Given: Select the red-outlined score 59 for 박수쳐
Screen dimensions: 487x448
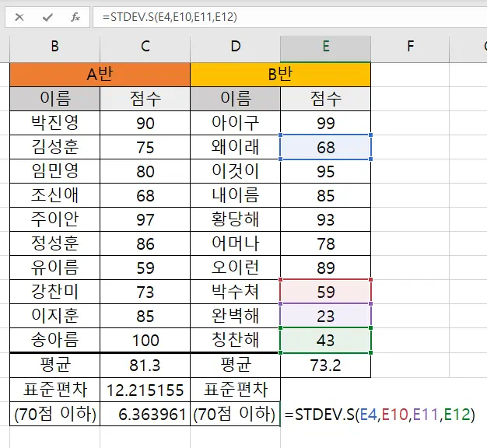Looking at the screenshot, I should [325, 292].
